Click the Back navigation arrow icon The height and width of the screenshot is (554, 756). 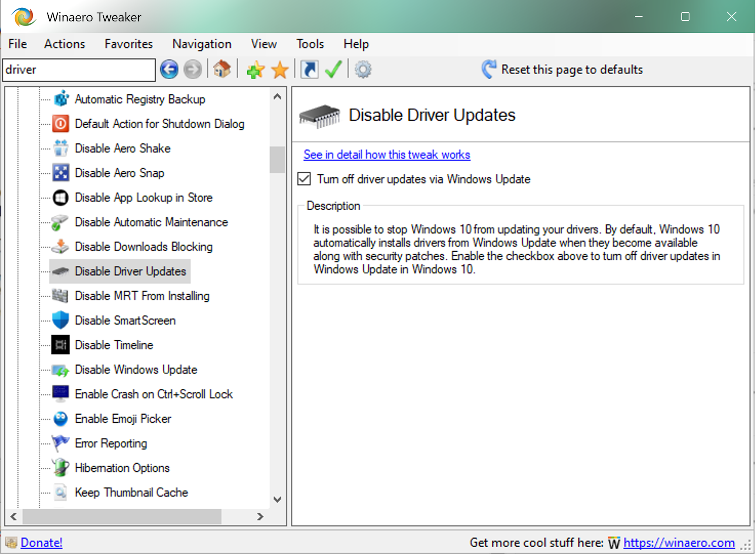pos(169,69)
